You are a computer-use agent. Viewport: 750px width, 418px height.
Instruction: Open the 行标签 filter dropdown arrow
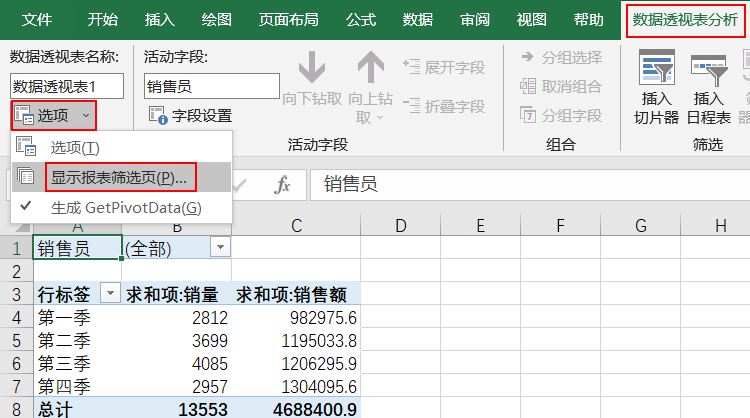tap(110, 293)
